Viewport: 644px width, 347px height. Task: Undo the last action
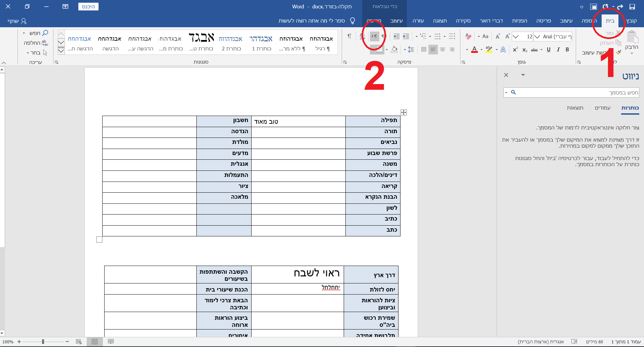tap(620, 7)
